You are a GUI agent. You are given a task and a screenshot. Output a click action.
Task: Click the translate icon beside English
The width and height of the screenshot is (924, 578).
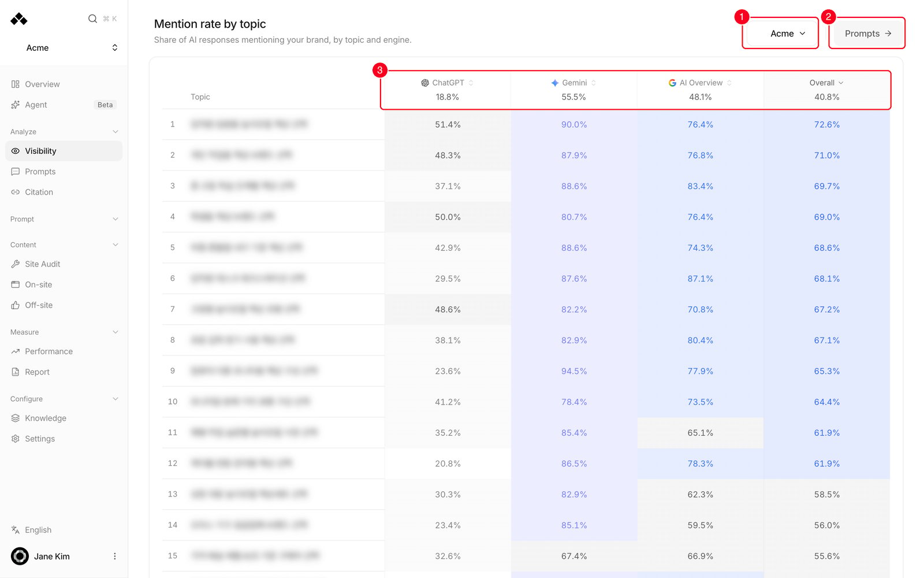16,530
